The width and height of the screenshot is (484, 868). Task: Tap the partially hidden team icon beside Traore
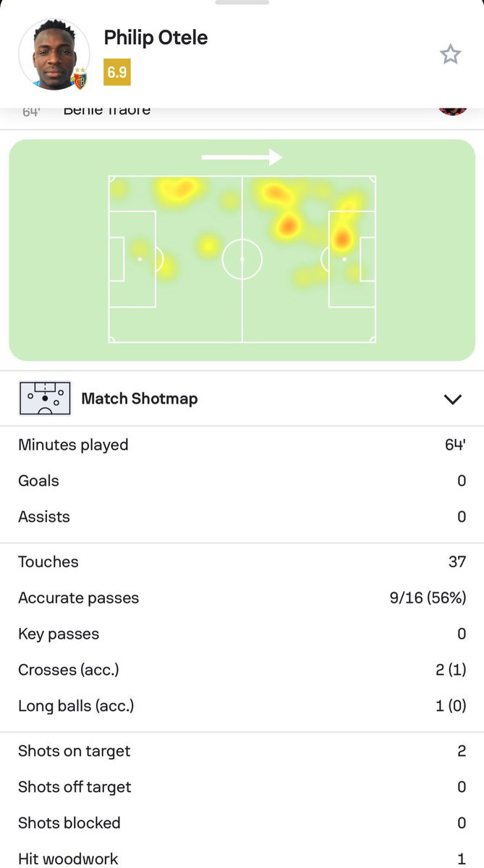click(452, 111)
